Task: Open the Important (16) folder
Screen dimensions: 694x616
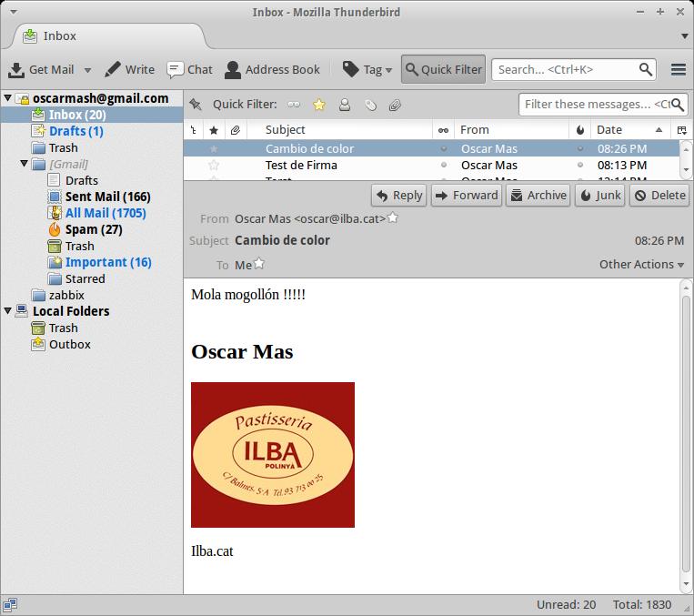Action: point(99,262)
